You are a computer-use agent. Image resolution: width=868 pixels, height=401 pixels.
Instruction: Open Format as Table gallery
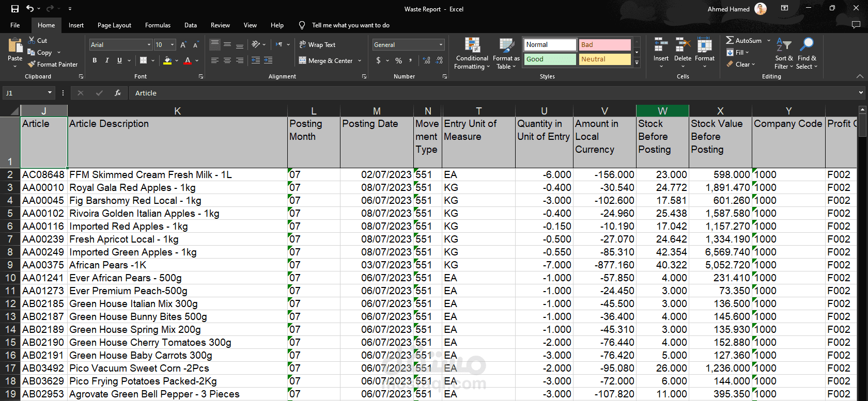pos(506,53)
